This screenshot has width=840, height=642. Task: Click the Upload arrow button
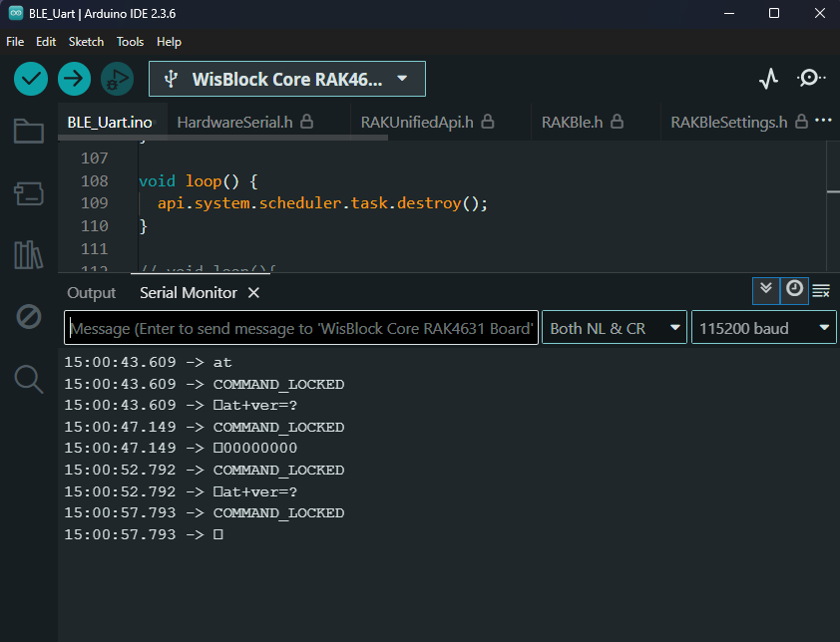pyautogui.click(x=74, y=79)
